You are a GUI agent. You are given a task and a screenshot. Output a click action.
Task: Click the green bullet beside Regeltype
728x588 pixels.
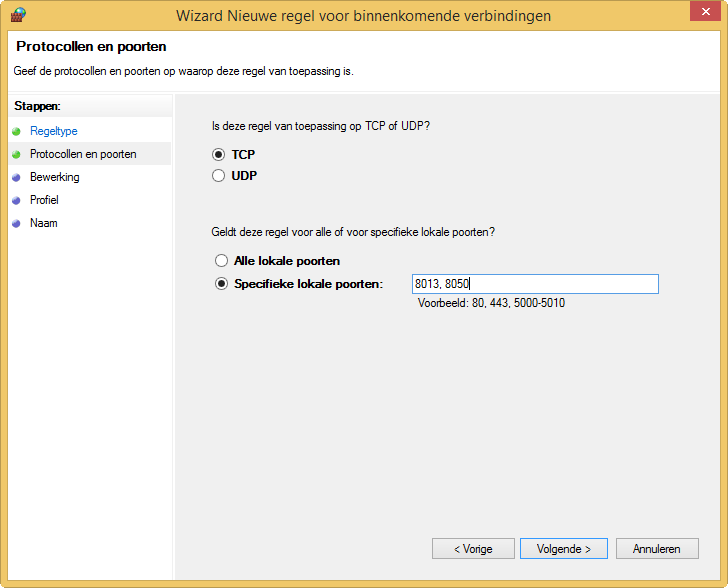click(x=16, y=131)
